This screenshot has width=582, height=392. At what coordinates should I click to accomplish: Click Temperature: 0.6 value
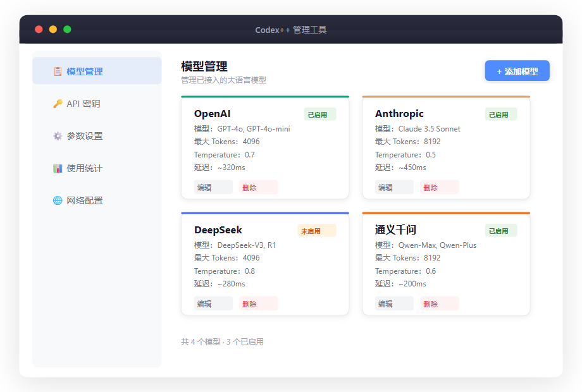406,271
